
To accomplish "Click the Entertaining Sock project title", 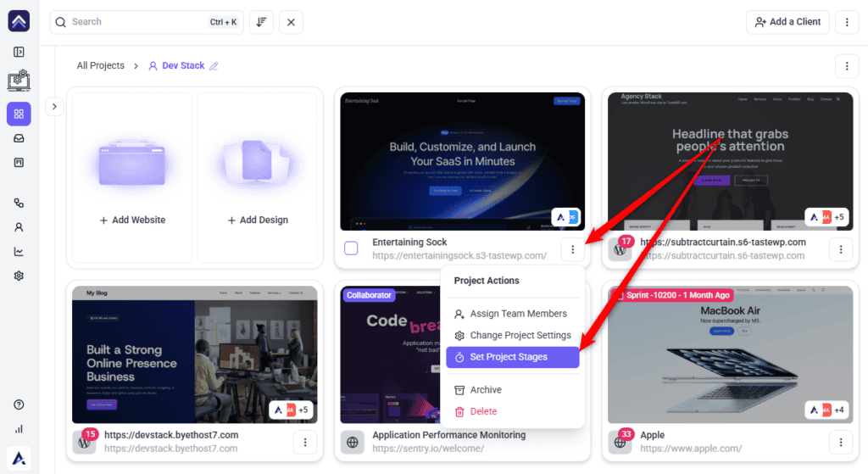I will coord(409,243).
